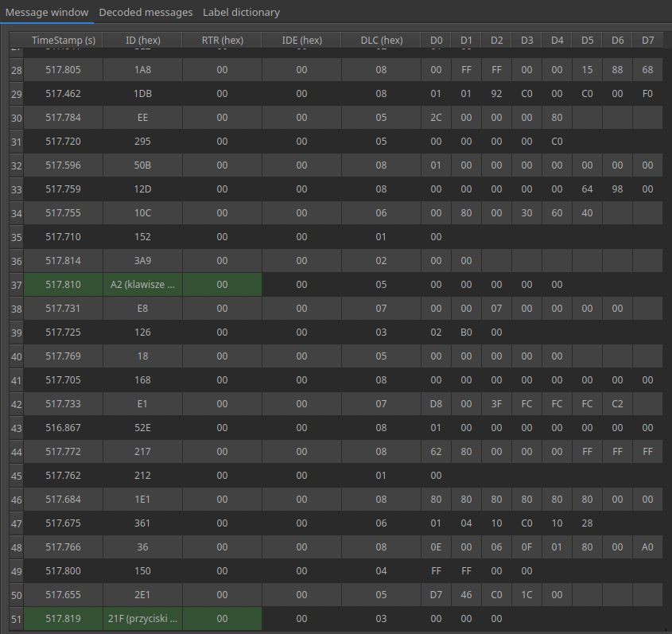The image size is (672, 634).
Task: Select the ID cell 126
Action: tap(142, 333)
